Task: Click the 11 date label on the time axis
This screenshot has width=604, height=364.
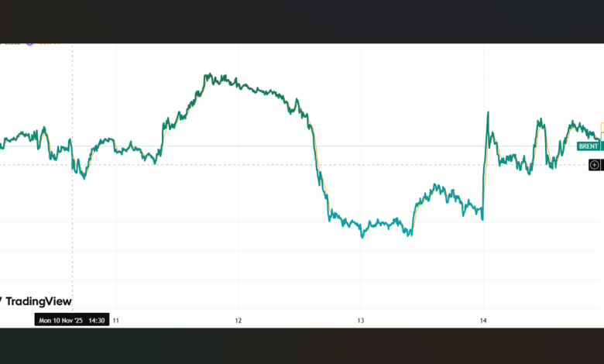Action: coord(116,320)
